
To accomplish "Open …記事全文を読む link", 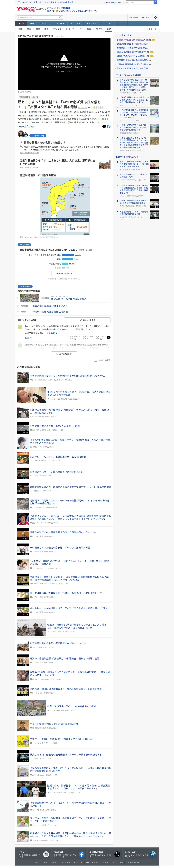I will (x=26, y=126).
